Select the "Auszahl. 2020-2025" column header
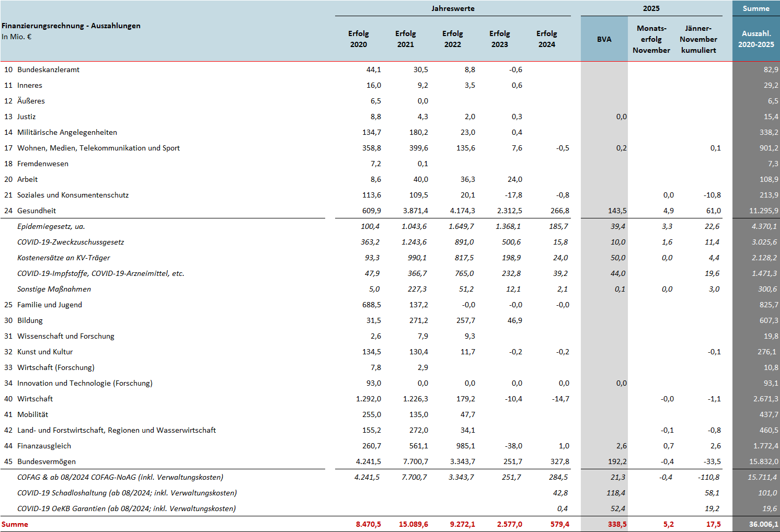 (756, 39)
